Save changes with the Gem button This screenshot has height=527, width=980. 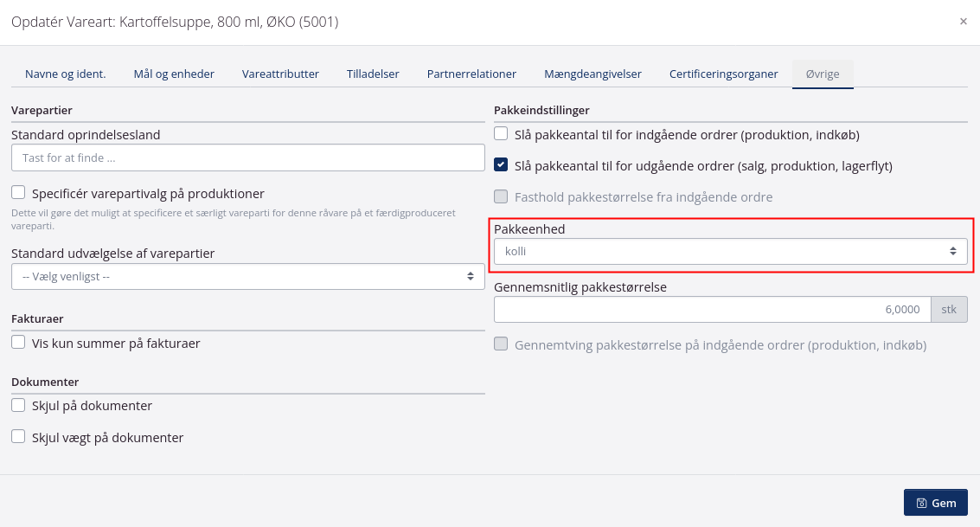935,502
